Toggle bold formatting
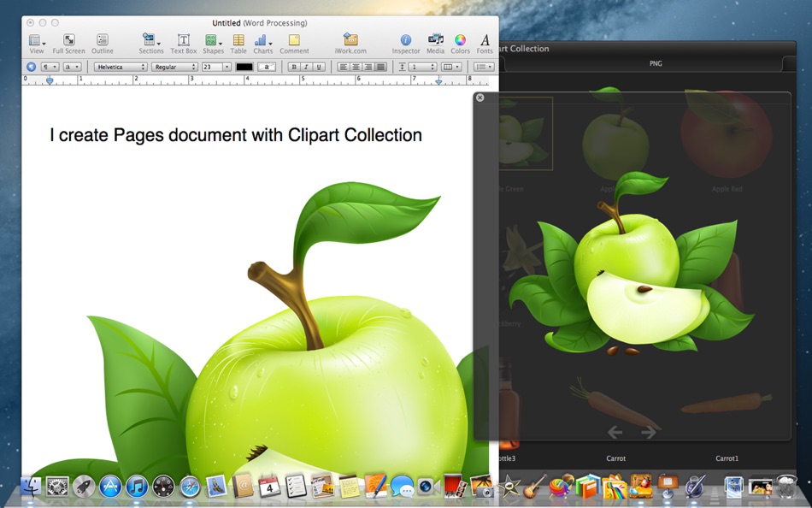The width and height of the screenshot is (812, 508). click(x=294, y=67)
